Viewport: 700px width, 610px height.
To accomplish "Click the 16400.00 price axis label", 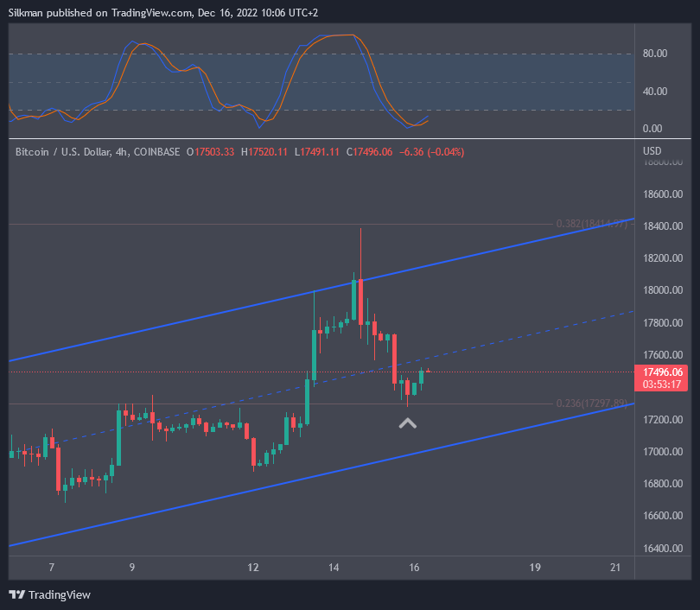I will pos(663,549).
